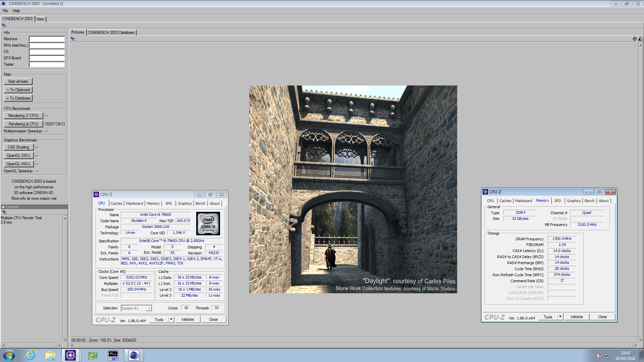Launch Internet Explorer from taskbar
Screen dimensions: 644x362
pos(30,355)
